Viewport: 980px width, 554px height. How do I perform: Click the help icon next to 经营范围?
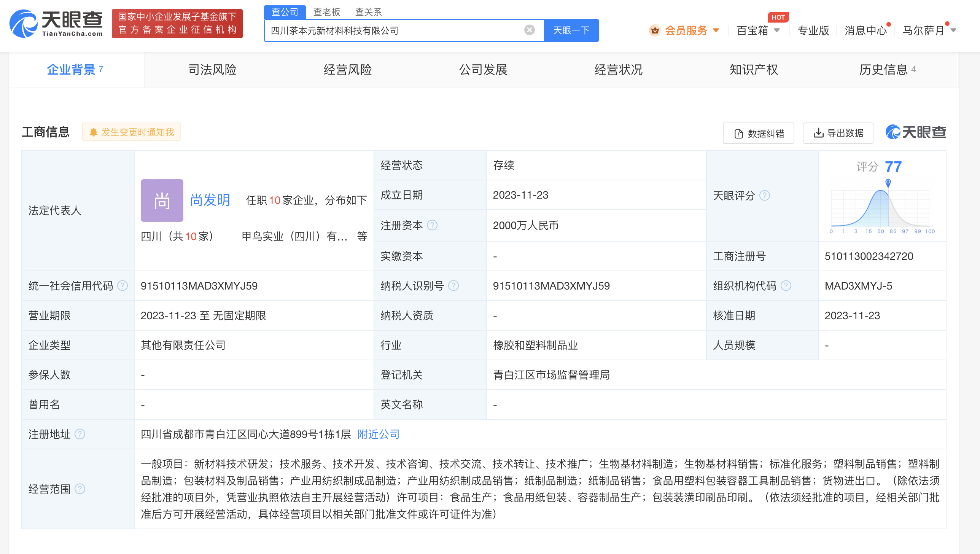pyautogui.click(x=80, y=489)
